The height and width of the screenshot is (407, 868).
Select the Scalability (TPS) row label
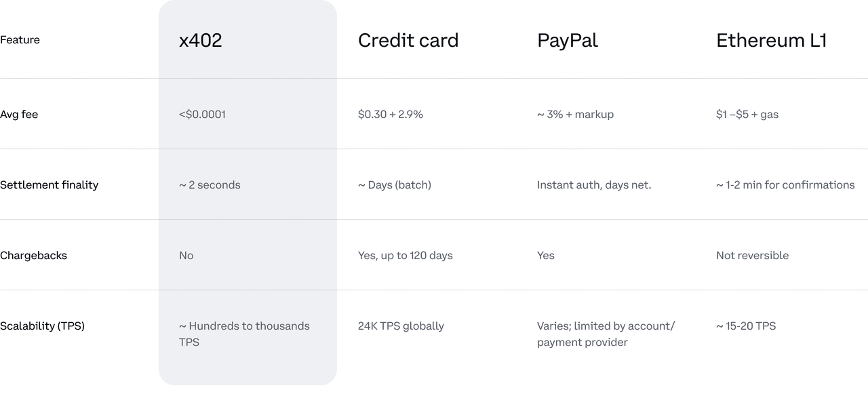pos(42,326)
